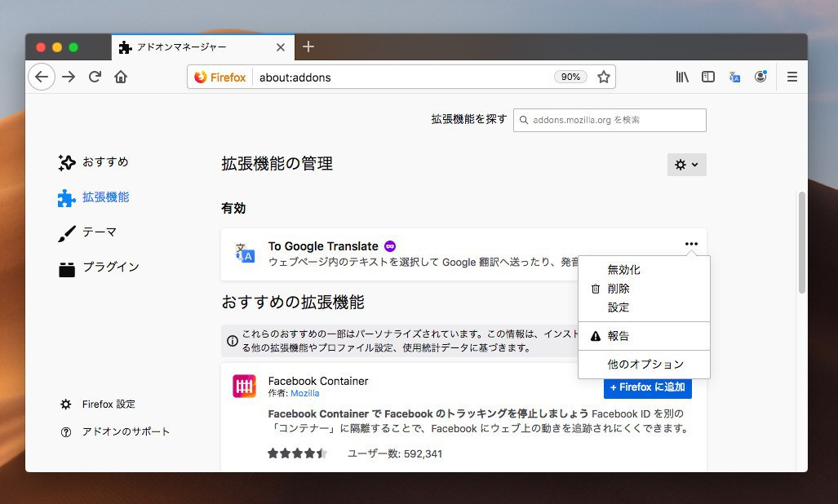Open アドオンのサポート link
This screenshot has height=504, width=838.
point(115,432)
